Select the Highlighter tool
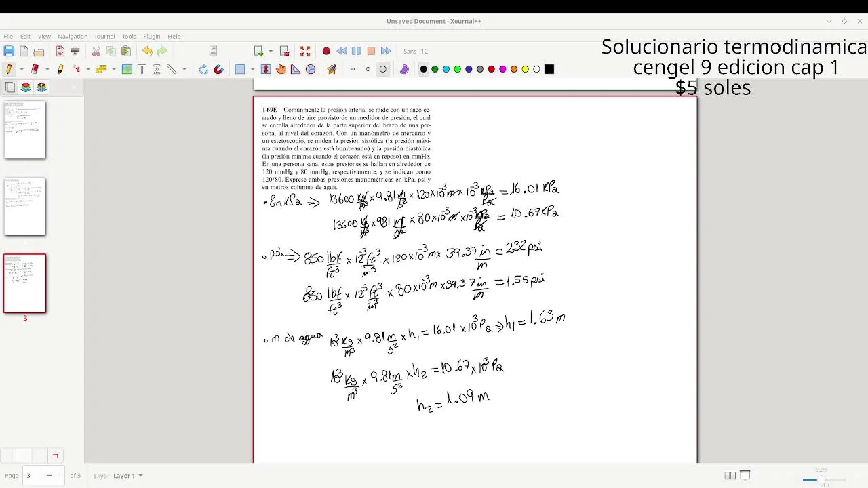 pos(60,69)
